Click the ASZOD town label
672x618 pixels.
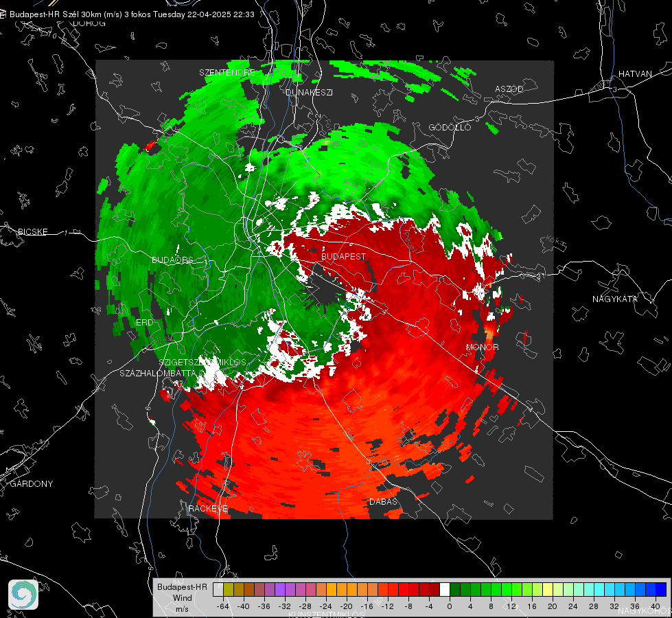tap(509, 89)
